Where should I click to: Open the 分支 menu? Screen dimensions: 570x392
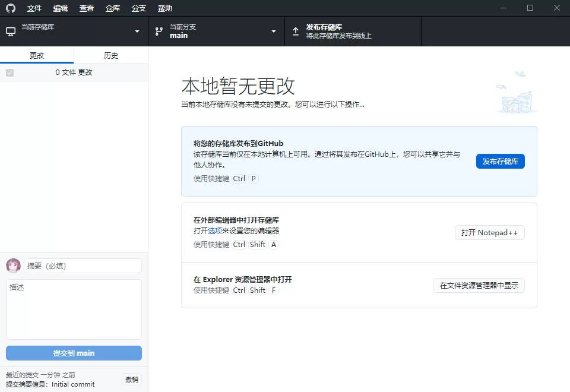pos(138,8)
